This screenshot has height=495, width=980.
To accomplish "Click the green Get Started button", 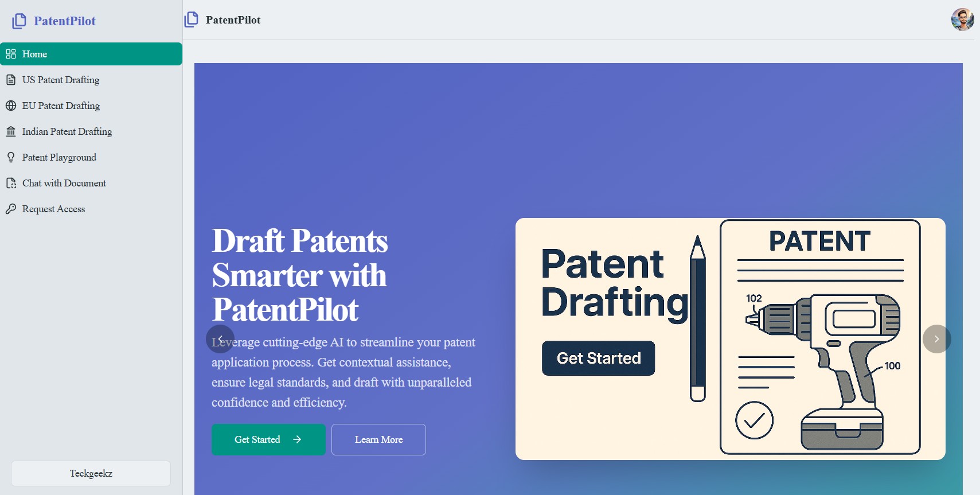I will coord(268,439).
